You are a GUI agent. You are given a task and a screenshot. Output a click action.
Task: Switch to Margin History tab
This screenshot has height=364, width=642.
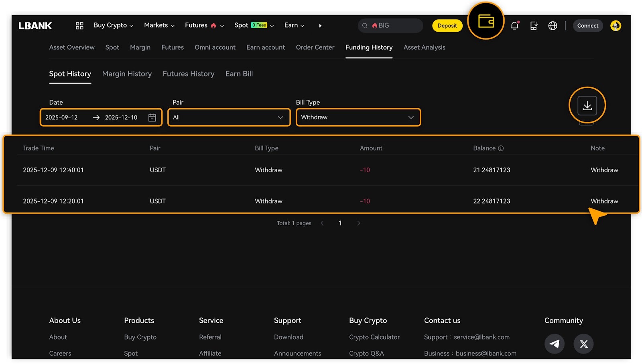coord(127,74)
